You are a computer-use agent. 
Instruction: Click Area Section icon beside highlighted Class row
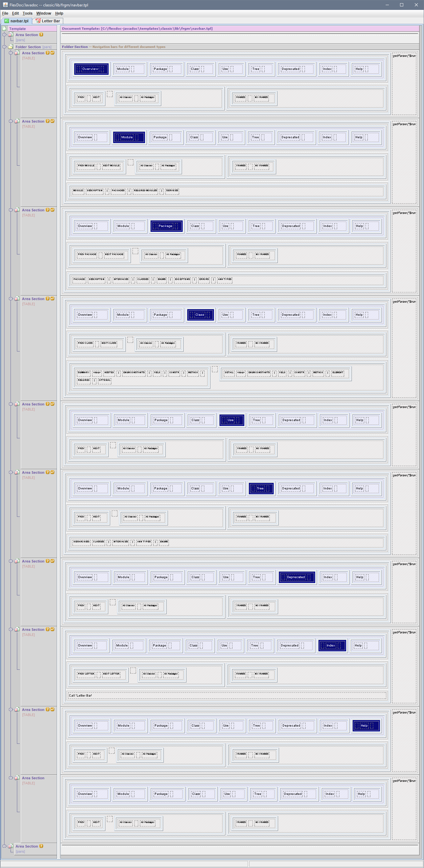coord(17,299)
